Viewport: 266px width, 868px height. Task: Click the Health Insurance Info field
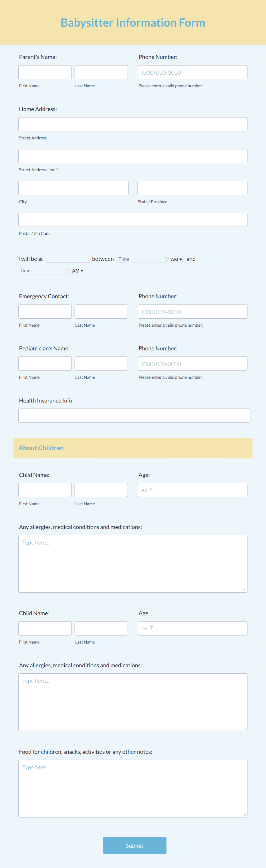click(134, 415)
